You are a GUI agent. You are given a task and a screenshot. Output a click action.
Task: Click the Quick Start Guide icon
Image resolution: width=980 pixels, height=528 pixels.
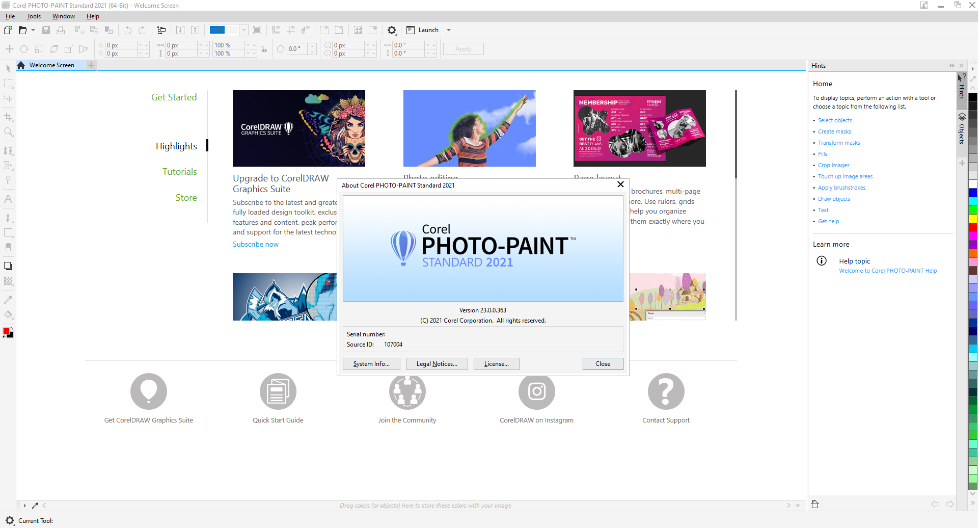278,391
